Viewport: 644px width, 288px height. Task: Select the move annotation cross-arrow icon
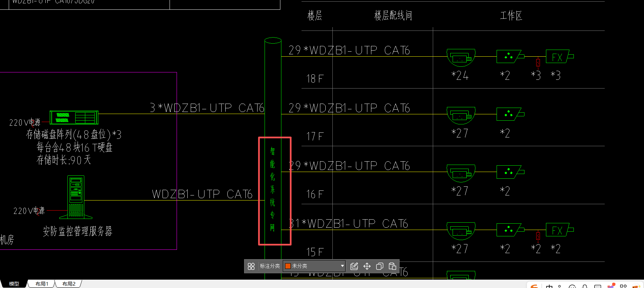pyautogui.click(x=367, y=266)
